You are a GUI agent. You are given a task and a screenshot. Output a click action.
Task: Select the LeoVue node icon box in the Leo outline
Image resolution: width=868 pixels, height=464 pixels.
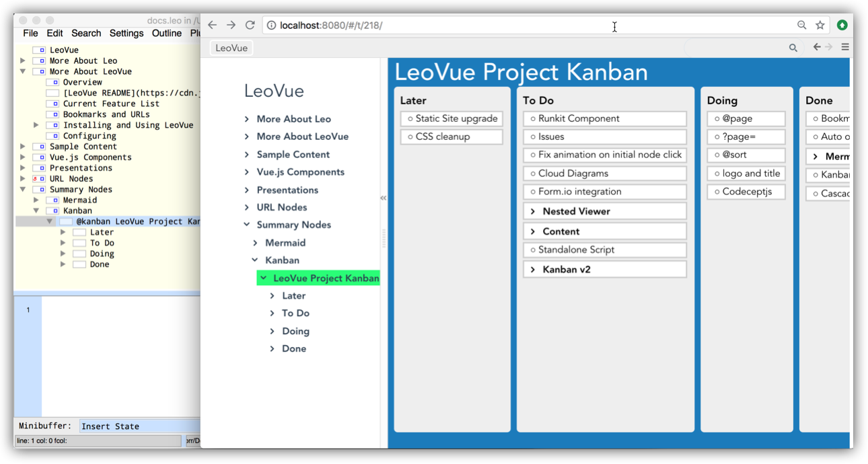pyautogui.click(x=39, y=50)
